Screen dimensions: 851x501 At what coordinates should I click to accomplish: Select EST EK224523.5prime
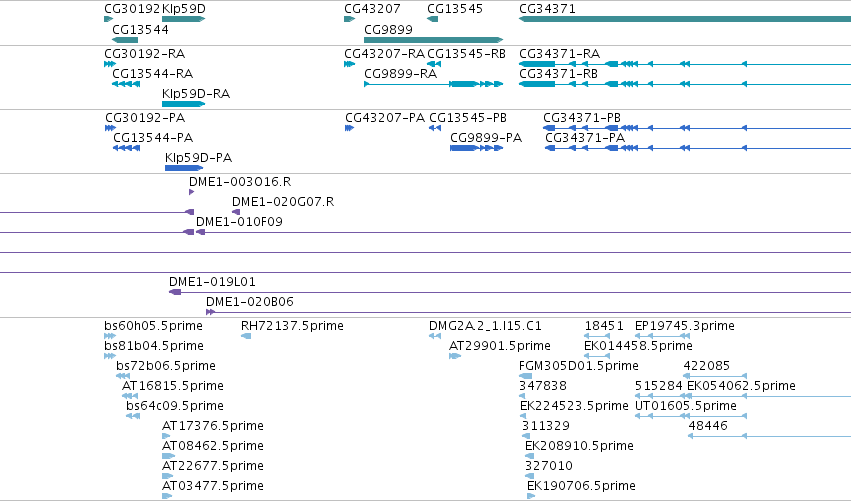pyautogui.click(x=523, y=416)
